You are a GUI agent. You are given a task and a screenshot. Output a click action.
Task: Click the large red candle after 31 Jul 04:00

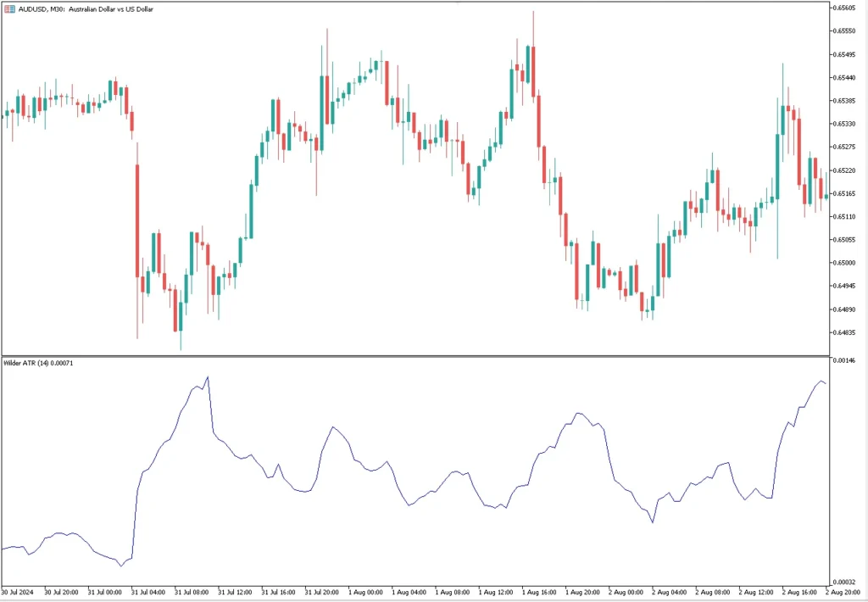(136, 220)
